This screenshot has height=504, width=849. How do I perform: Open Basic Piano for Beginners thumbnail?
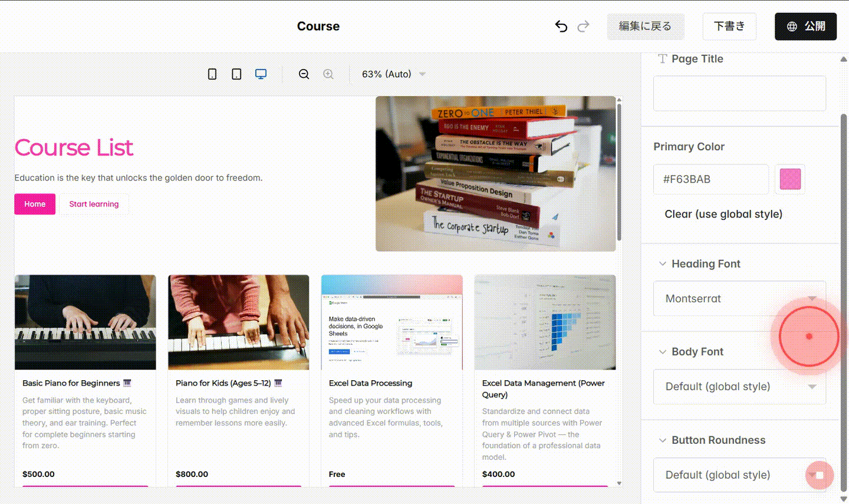tap(85, 322)
